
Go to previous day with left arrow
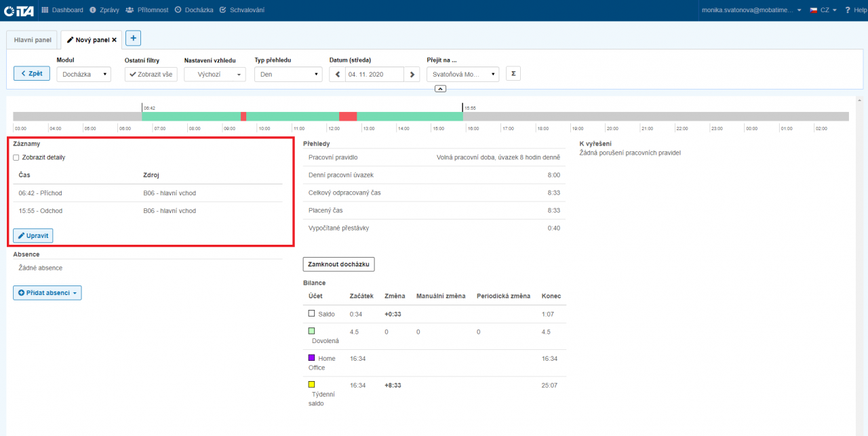[337, 74]
